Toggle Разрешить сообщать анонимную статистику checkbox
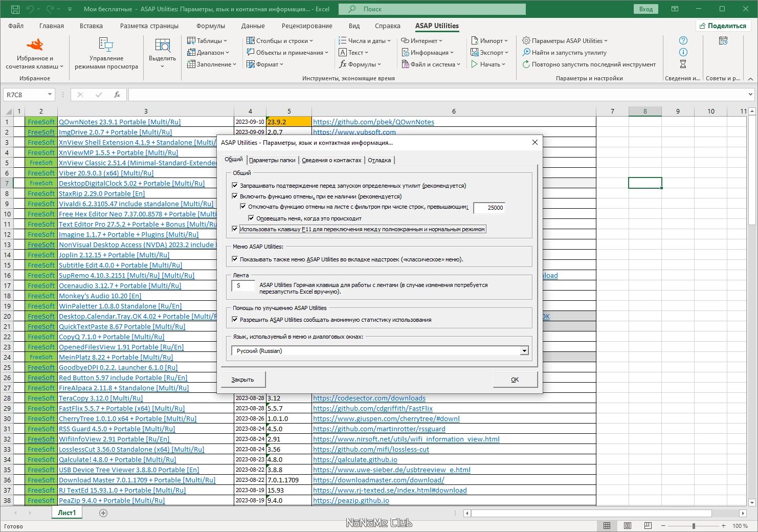 coord(235,320)
